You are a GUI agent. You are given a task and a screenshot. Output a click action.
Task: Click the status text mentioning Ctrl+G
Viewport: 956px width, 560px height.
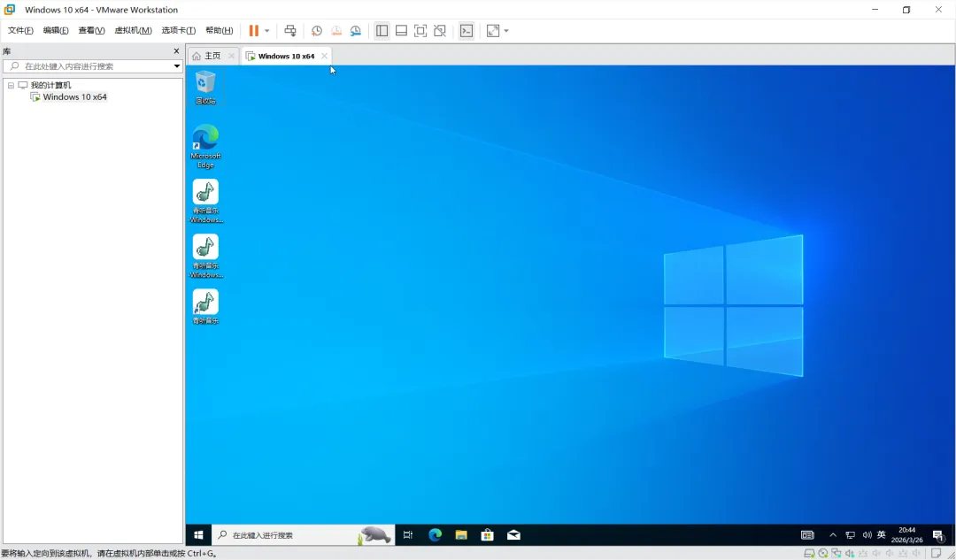[109, 554]
